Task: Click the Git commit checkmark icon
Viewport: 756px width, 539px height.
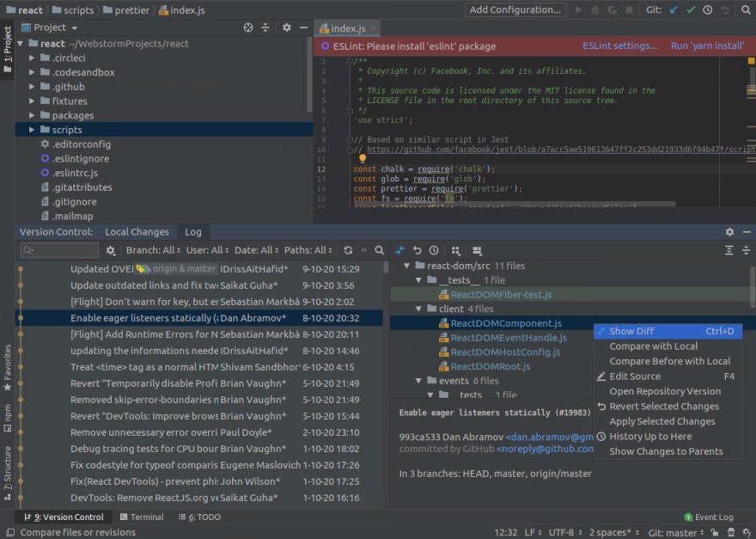Action: [691, 9]
